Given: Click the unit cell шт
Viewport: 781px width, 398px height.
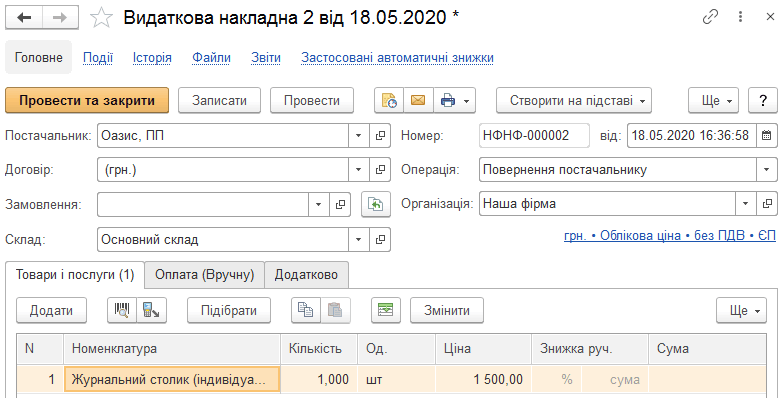Looking at the screenshot, I should pyautogui.click(x=396, y=380).
